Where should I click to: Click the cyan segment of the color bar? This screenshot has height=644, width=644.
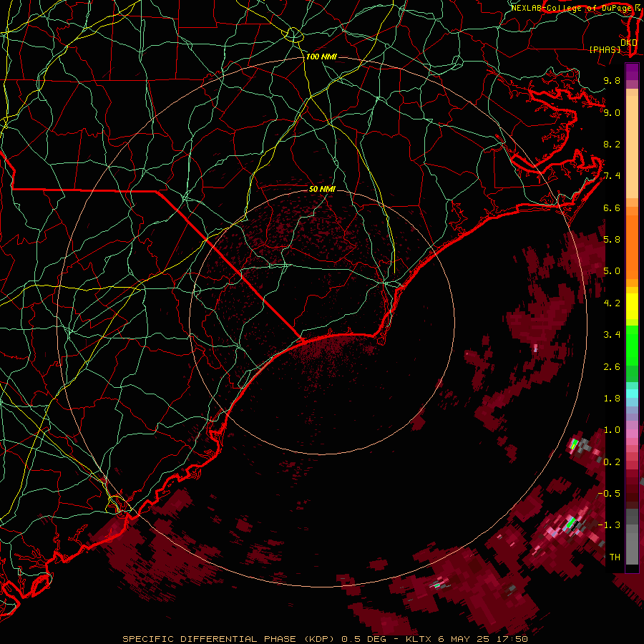click(x=632, y=394)
